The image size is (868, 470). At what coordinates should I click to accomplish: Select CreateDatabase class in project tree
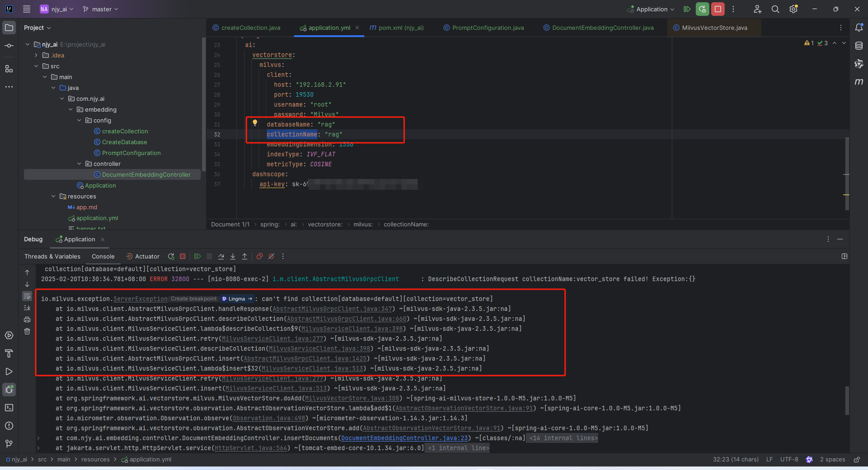(x=124, y=142)
